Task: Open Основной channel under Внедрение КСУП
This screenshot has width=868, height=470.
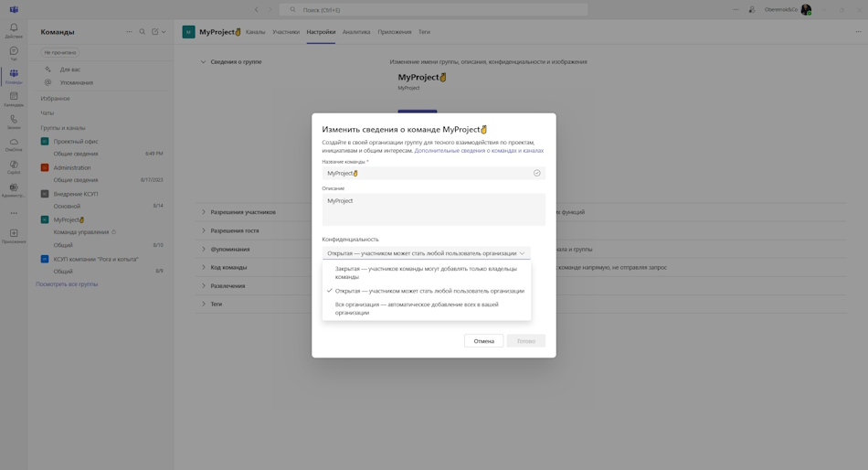Action: (67, 206)
